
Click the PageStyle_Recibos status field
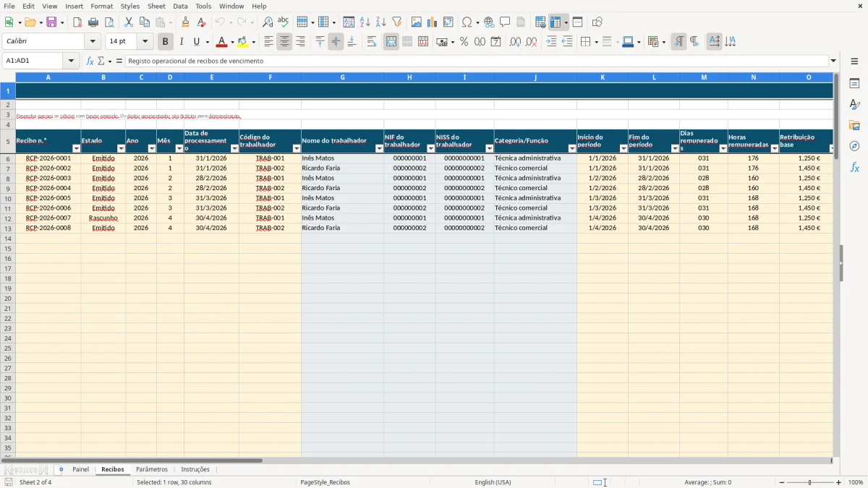[x=325, y=482]
